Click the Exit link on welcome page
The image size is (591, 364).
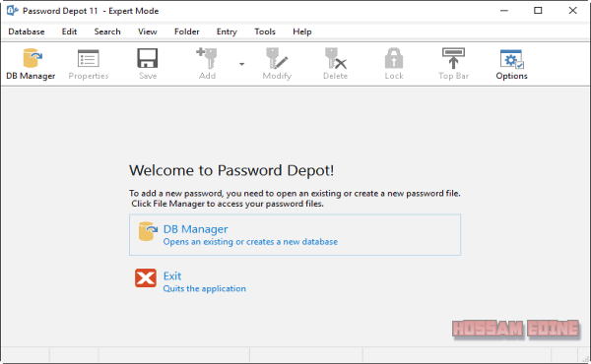click(x=172, y=275)
